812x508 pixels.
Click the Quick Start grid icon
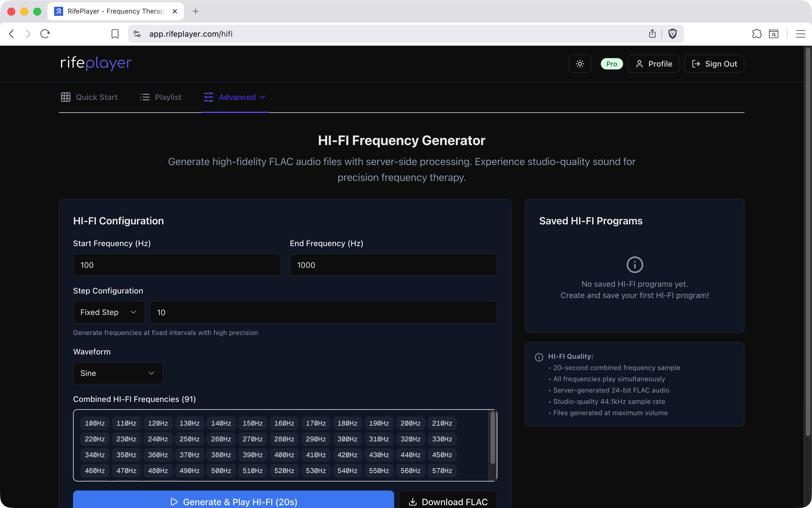[66, 97]
